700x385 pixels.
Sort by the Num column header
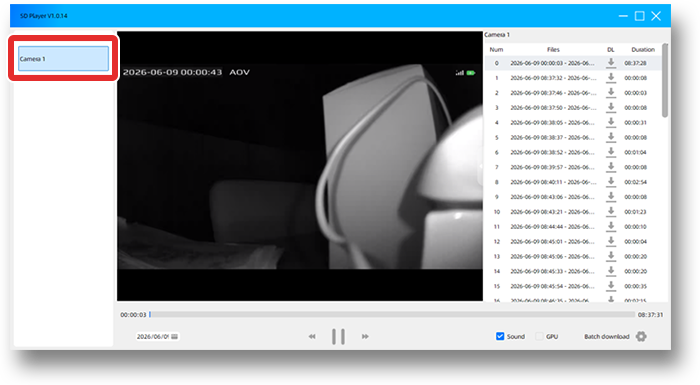click(x=496, y=50)
